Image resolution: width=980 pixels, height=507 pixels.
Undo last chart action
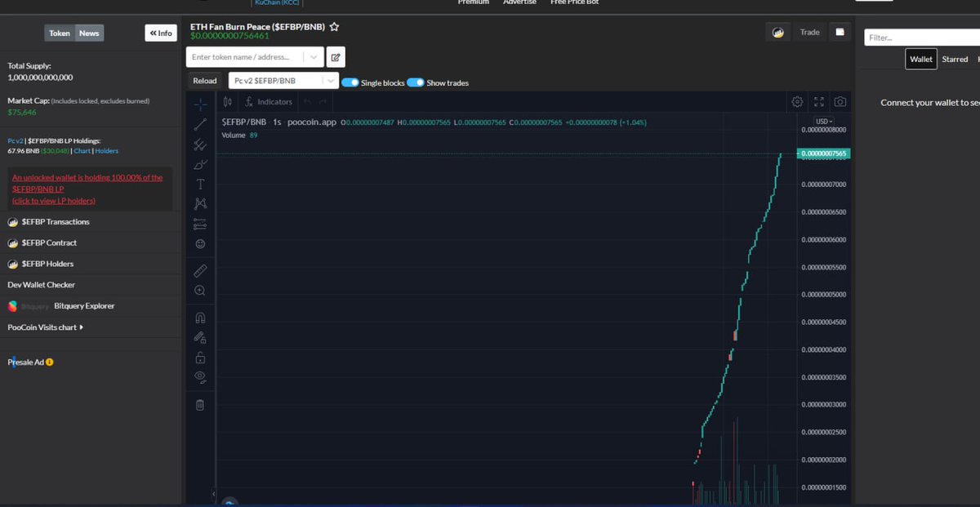pyautogui.click(x=308, y=102)
